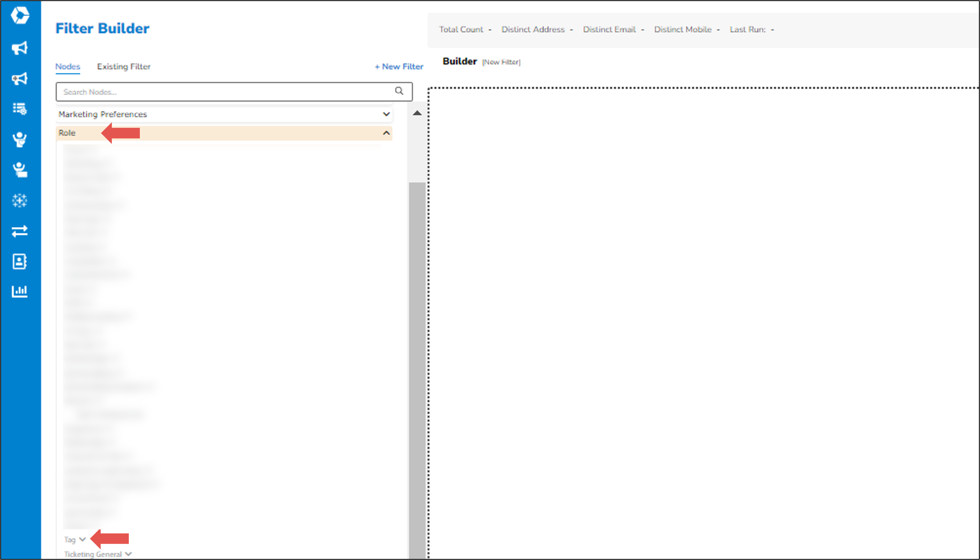Select the Role node header
This screenshot has width=980, height=560.
(x=224, y=133)
